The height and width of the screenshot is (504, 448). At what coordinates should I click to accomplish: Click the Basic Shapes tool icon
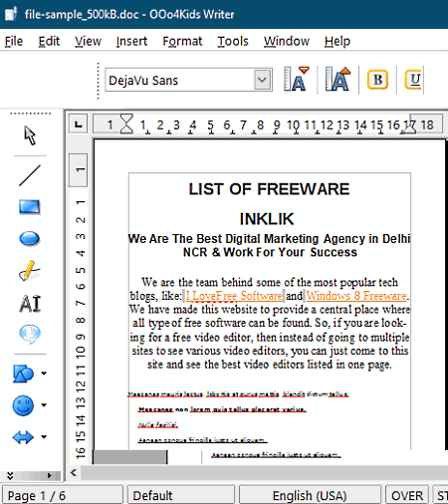(23, 374)
